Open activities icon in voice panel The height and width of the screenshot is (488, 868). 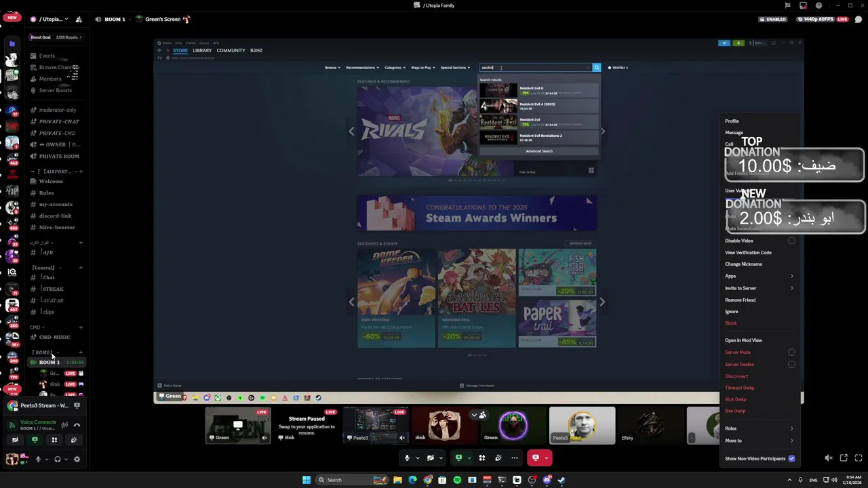[x=54, y=440]
